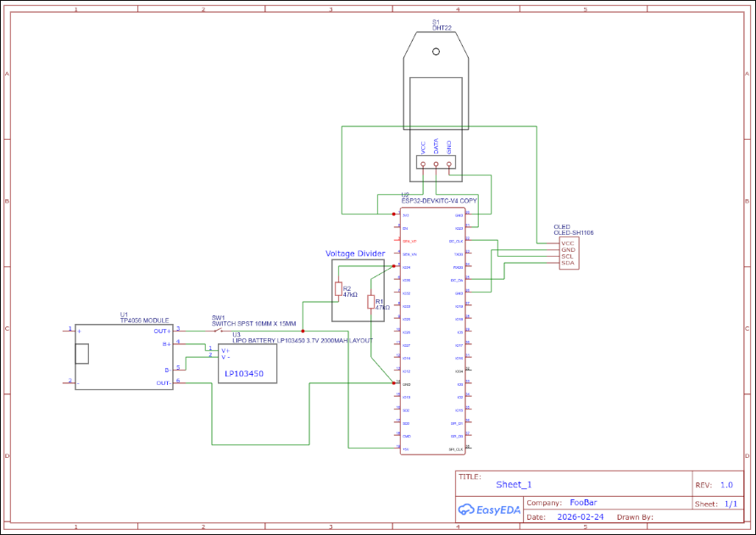Select the OLED-SH1106 display component box
Viewport: 756px width, 535px height.
(569, 254)
